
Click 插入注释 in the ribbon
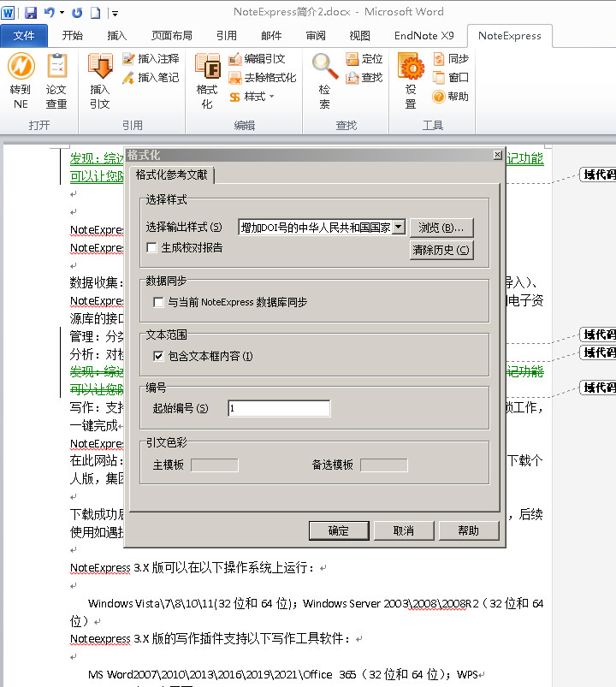point(151,59)
